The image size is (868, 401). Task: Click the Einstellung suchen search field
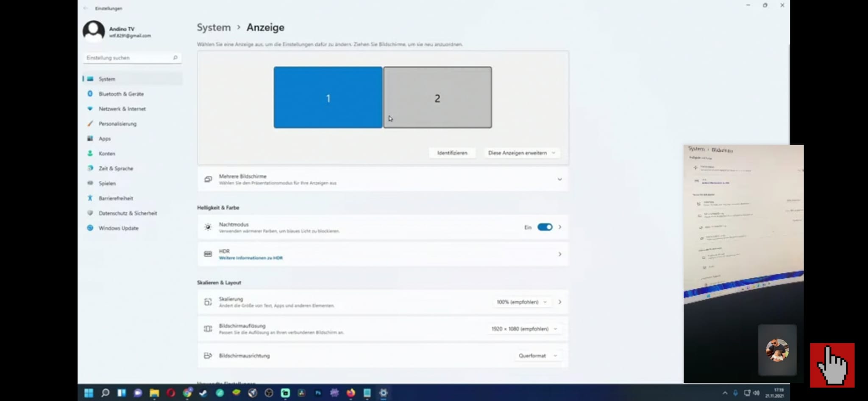[129, 58]
